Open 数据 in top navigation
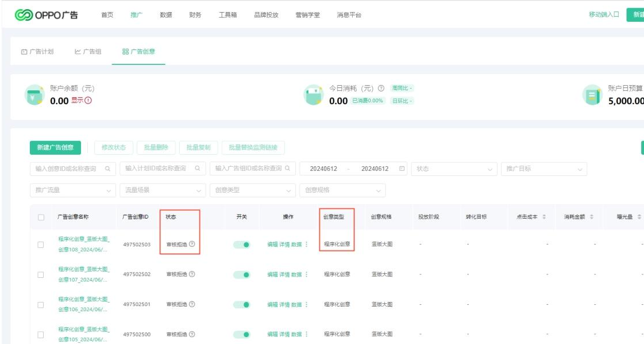The image size is (644, 344). coord(166,15)
